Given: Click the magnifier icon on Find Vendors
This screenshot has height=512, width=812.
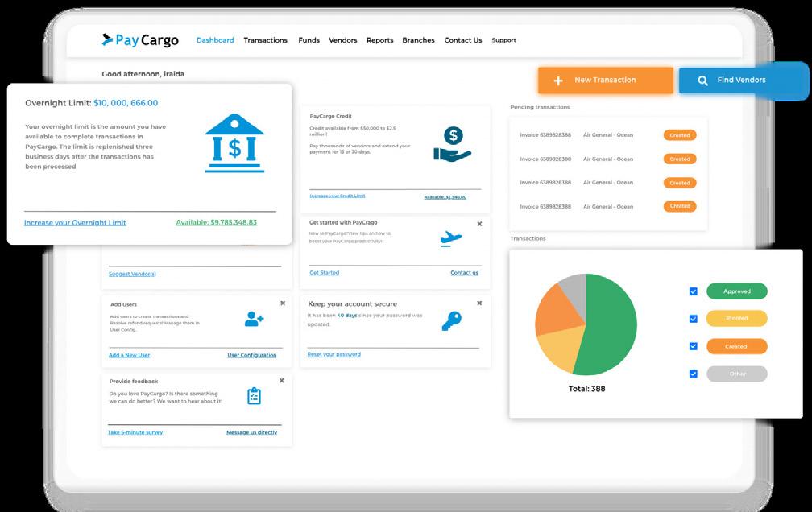Looking at the screenshot, I should (702, 81).
